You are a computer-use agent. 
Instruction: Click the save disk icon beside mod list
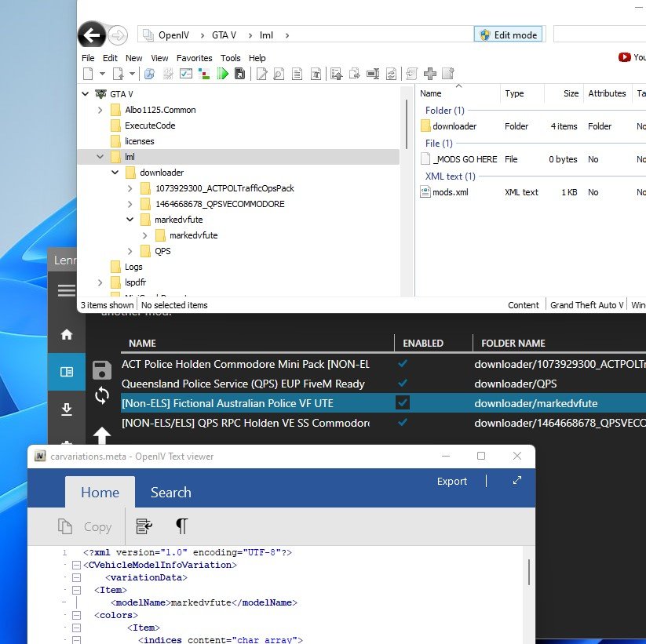101,370
